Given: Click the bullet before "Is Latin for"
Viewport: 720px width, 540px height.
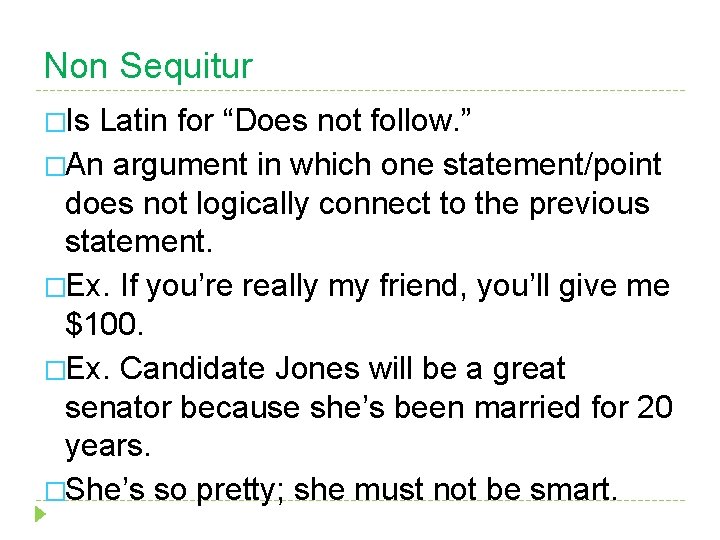Looking at the screenshot, I should pos(56,122).
